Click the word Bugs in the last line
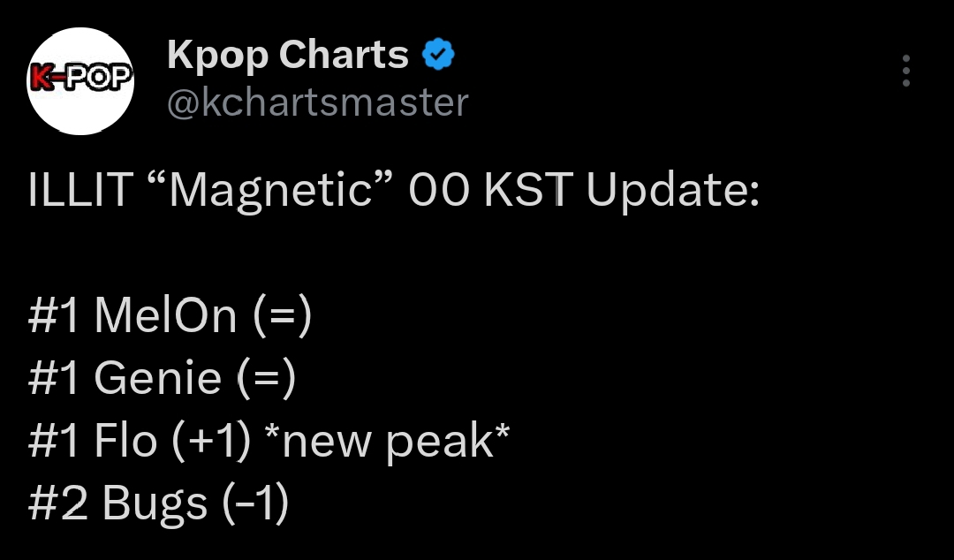The width and height of the screenshot is (954, 560). click(x=155, y=505)
